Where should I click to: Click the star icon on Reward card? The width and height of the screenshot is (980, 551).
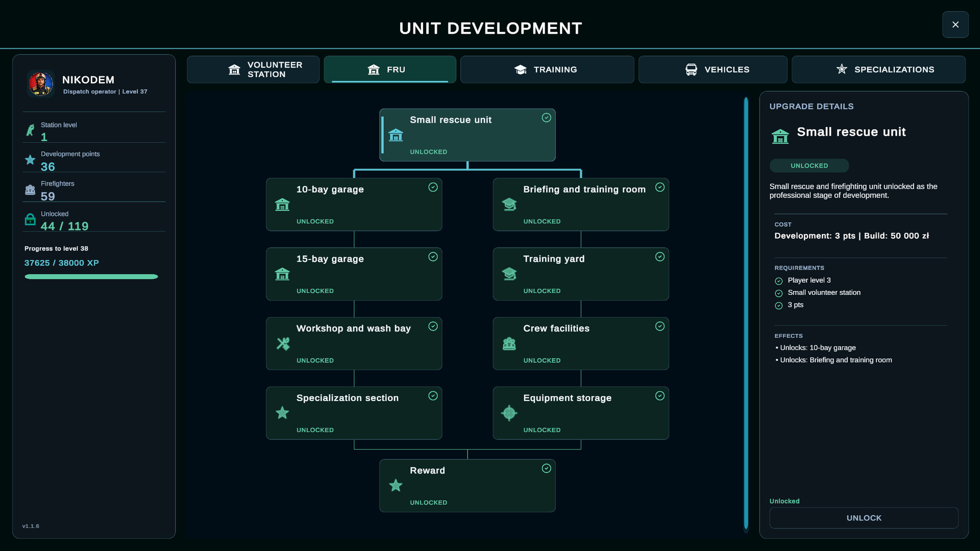point(396,485)
